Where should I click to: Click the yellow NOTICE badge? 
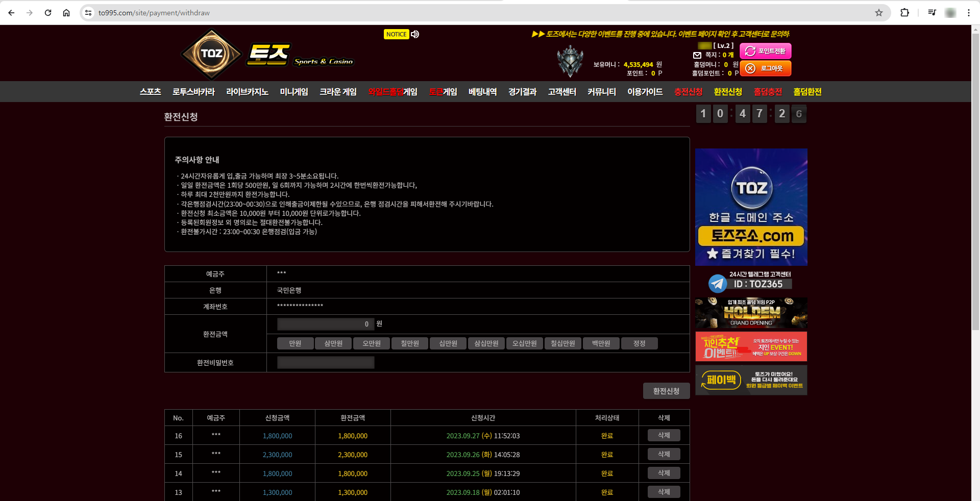click(x=396, y=34)
